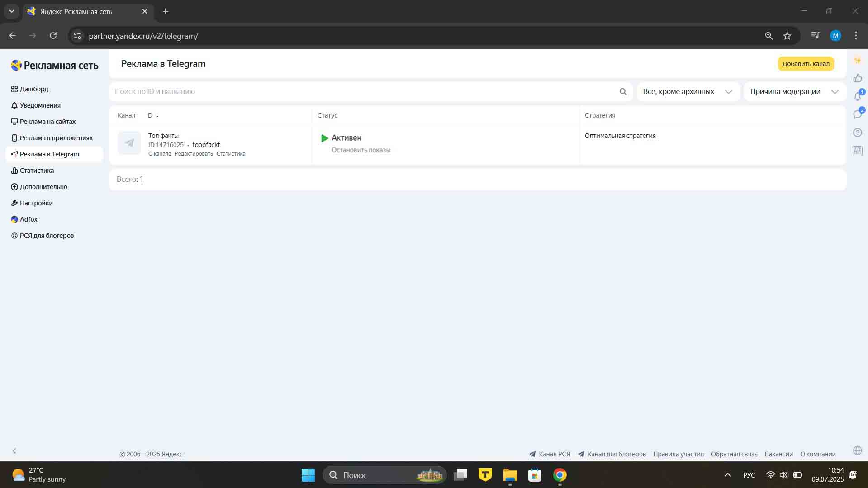
Task: Click the green Активен play icon
Action: click(x=324, y=138)
